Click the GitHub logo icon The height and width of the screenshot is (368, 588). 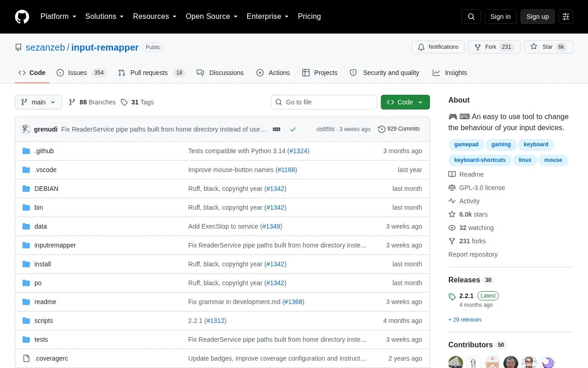point(22,17)
